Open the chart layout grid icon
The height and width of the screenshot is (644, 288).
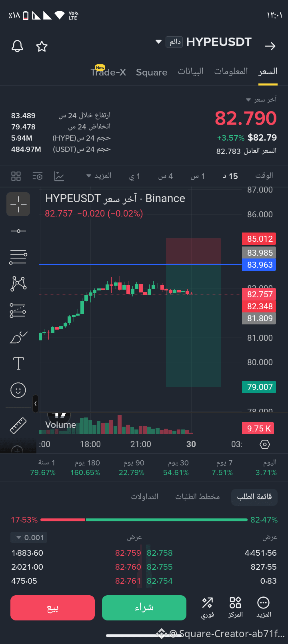click(16, 176)
